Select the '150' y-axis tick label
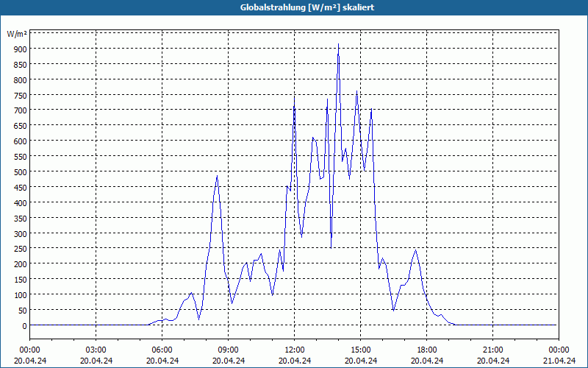The width and height of the screenshot is (588, 368). point(21,280)
